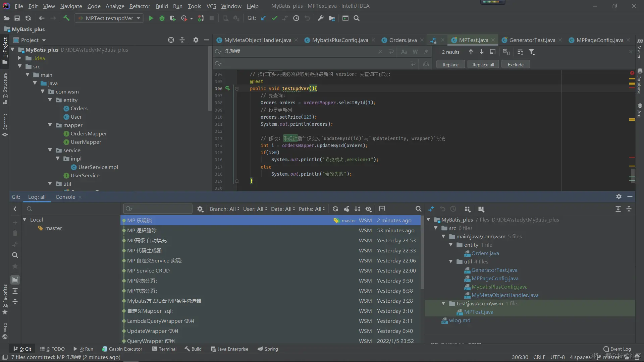Collapse the mapper package node
The image size is (644, 362).
pos(50,125)
